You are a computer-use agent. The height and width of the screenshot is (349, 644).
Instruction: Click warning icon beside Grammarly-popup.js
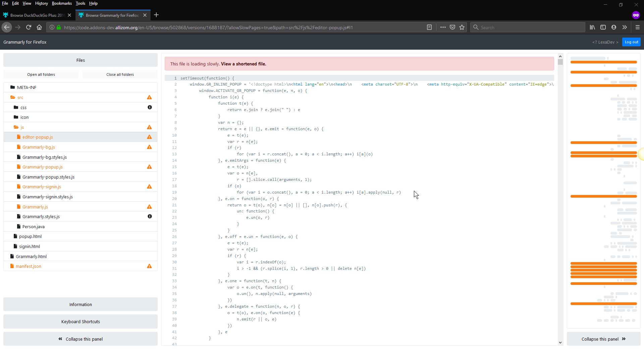(x=149, y=167)
